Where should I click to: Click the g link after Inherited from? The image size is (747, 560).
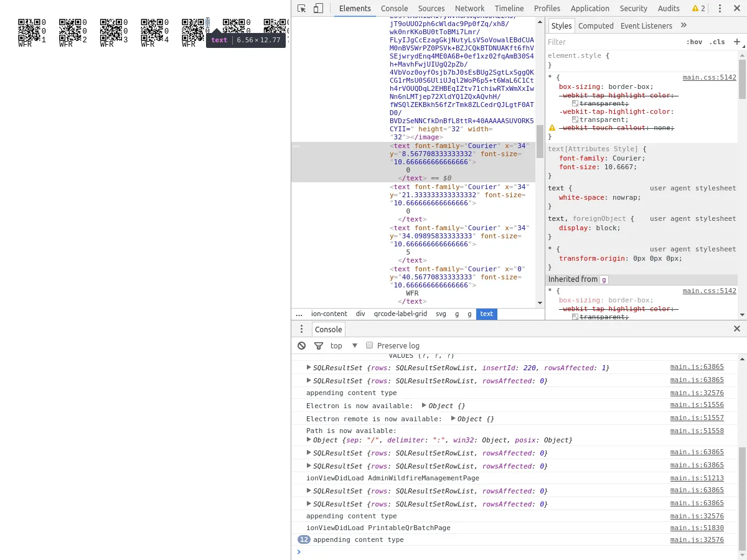(x=604, y=280)
